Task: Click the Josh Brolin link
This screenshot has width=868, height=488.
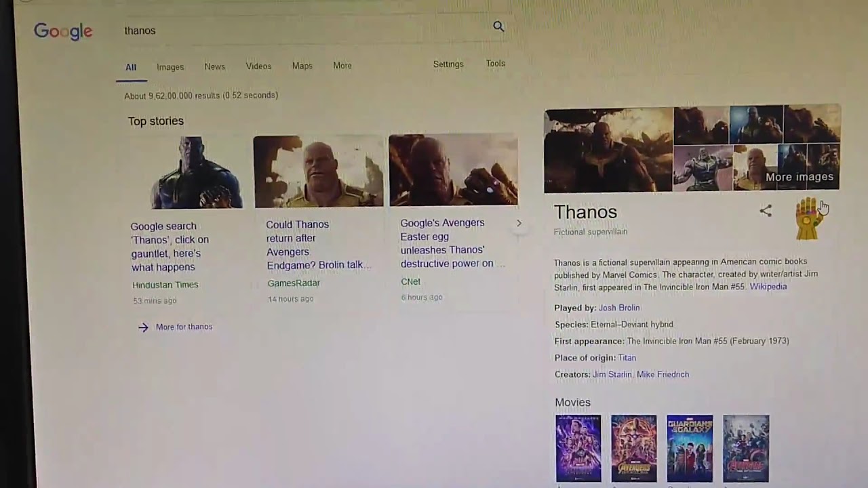Action: [619, 308]
